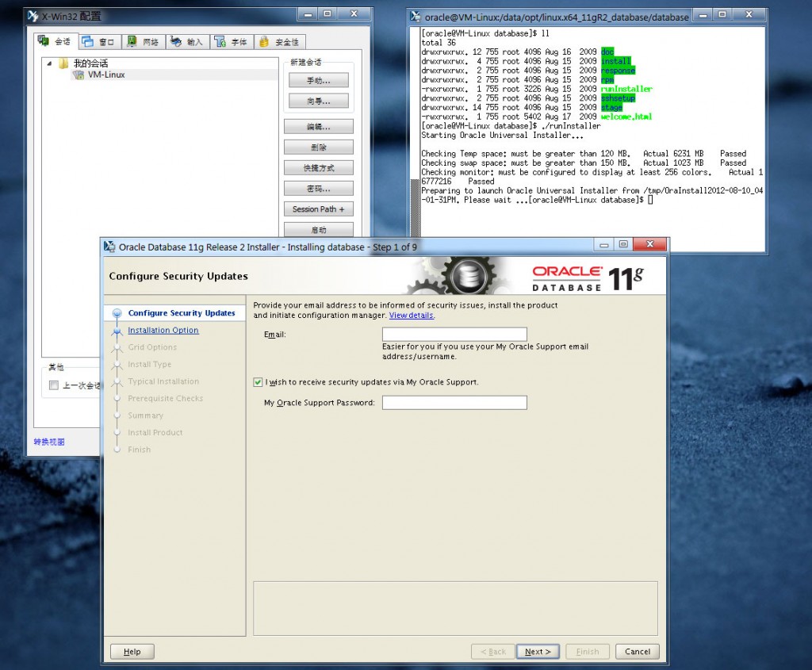Viewport: 812px width, 670px height.
Task: Click the response directory name in terminal
Action: click(618, 71)
